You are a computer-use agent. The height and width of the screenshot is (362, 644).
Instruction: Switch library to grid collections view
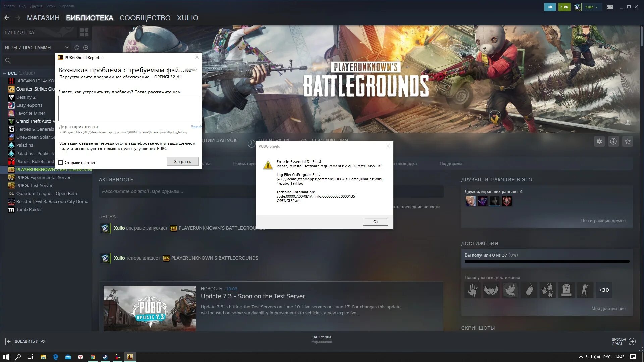pos(84,32)
